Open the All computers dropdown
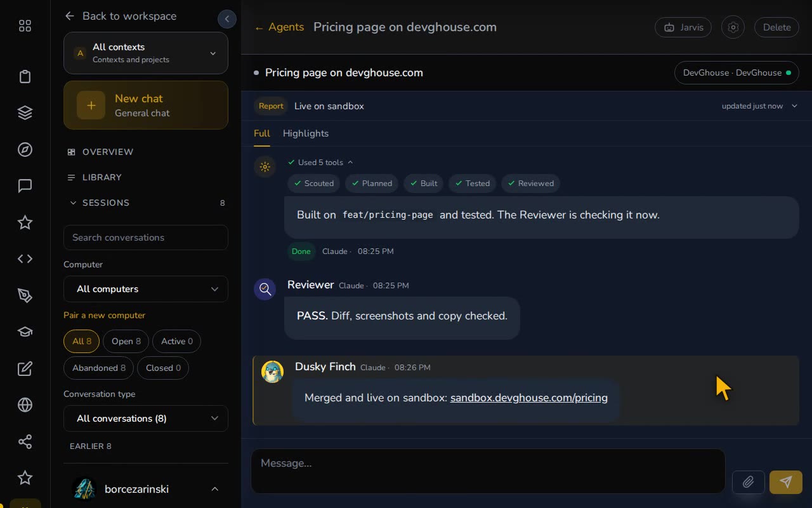Viewport: 812px width, 508px height. [x=146, y=289]
